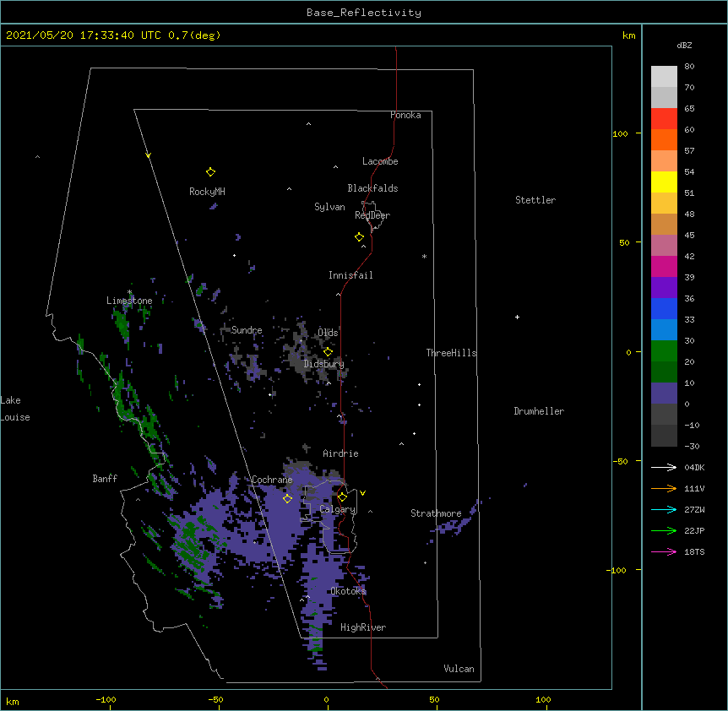Click the yellow station marker south of RedDeer
Viewport: 728px width, 711px height.
360,237
